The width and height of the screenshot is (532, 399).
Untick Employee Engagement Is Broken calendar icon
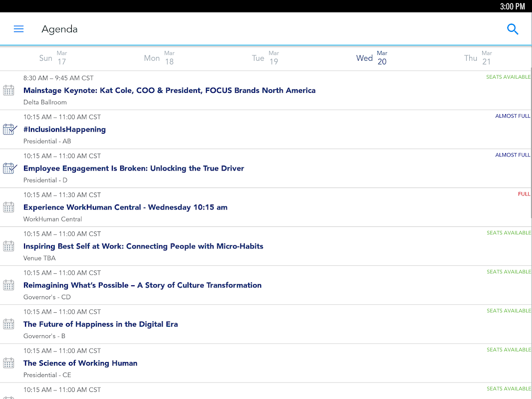[10, 169]
